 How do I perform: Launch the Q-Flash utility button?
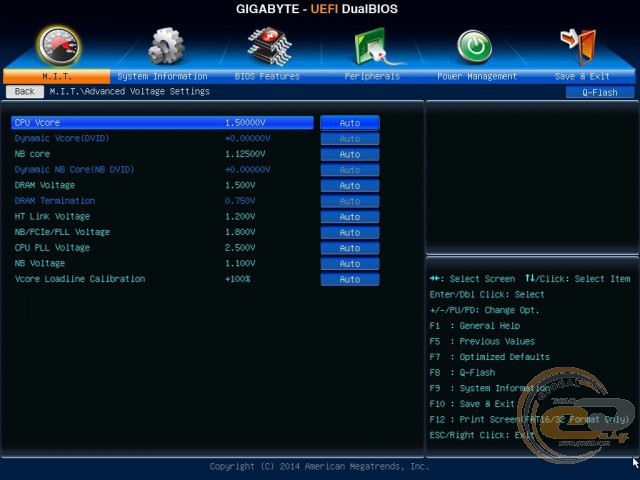[x=592, y=92]
